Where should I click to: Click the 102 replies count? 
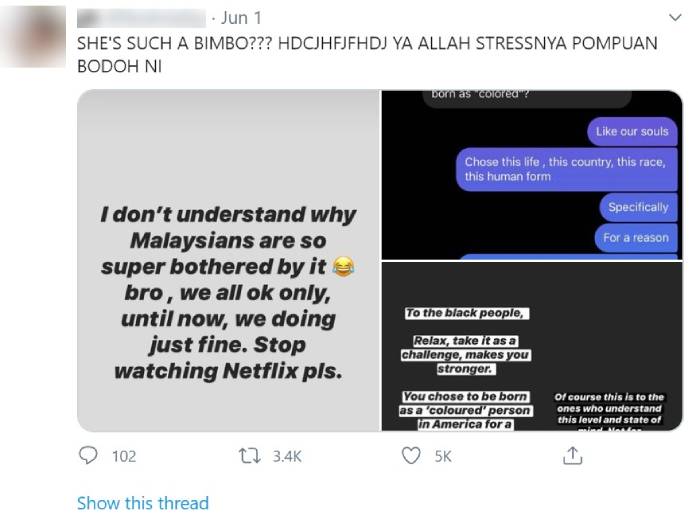coord(124,457)
